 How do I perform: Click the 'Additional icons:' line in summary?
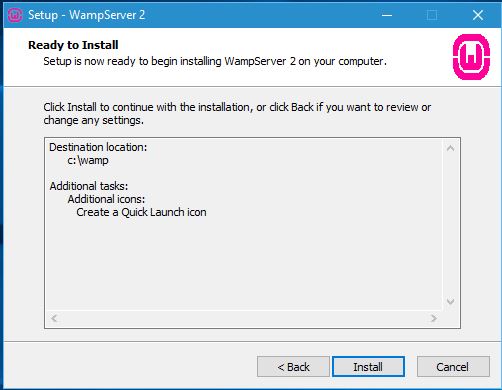click(x=106, y=199)
